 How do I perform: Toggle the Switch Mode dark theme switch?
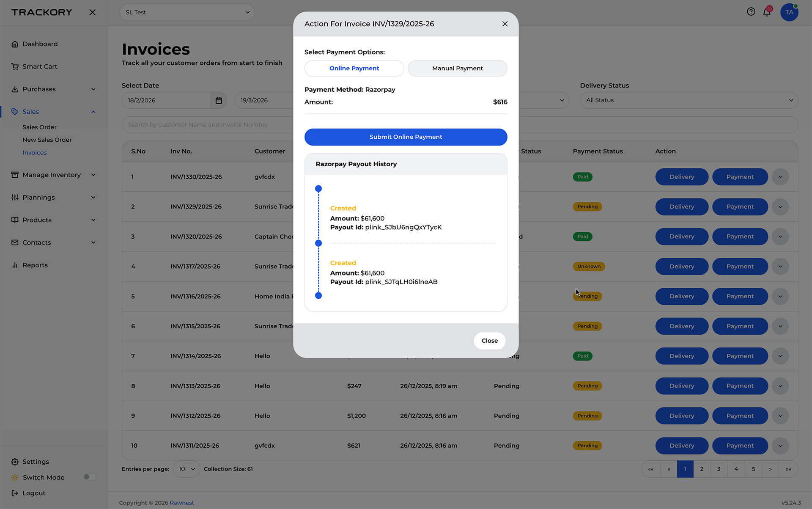pyautogui.click(x=89, y=477)
